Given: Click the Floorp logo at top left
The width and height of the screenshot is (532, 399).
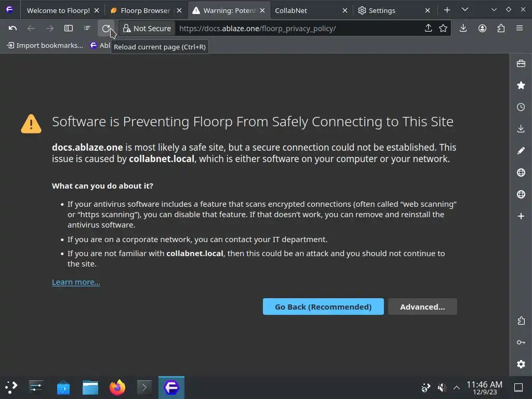Looking at the screenshot, I should pyautogui.click(x=9, y=9).
